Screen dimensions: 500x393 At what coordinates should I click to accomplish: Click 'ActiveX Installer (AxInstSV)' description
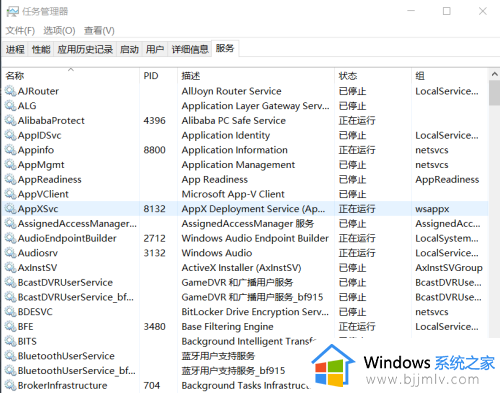(241, 268)
